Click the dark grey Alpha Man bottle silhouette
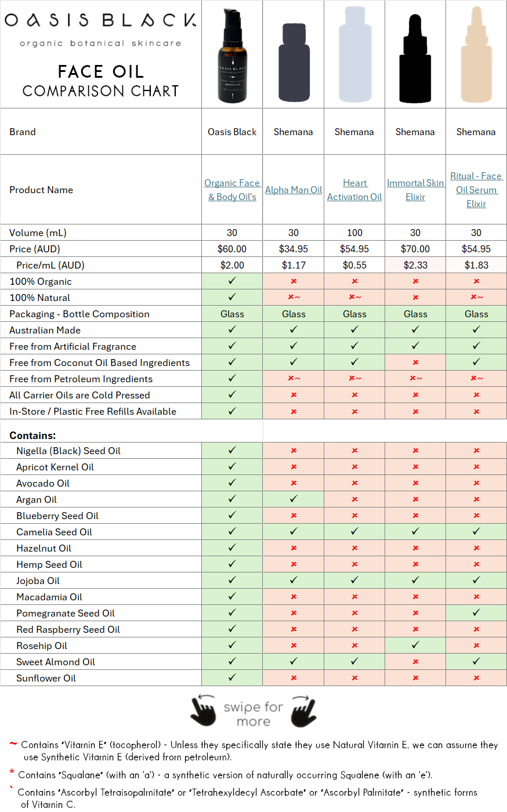507x812 pixels. [x=294, y=63]
